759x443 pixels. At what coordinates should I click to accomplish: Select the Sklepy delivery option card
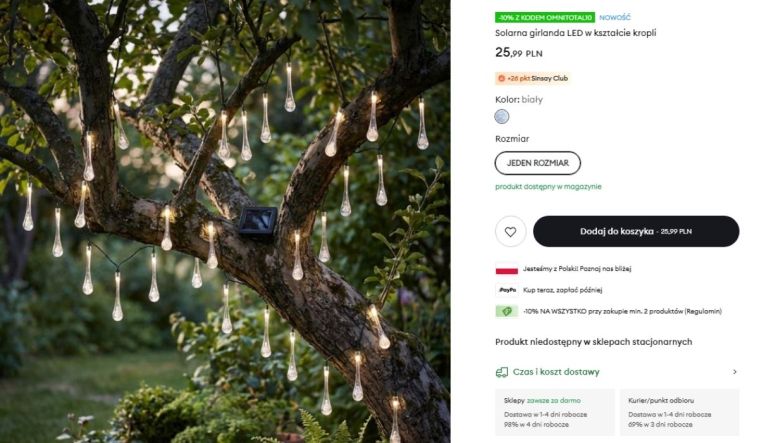[553, 412]
